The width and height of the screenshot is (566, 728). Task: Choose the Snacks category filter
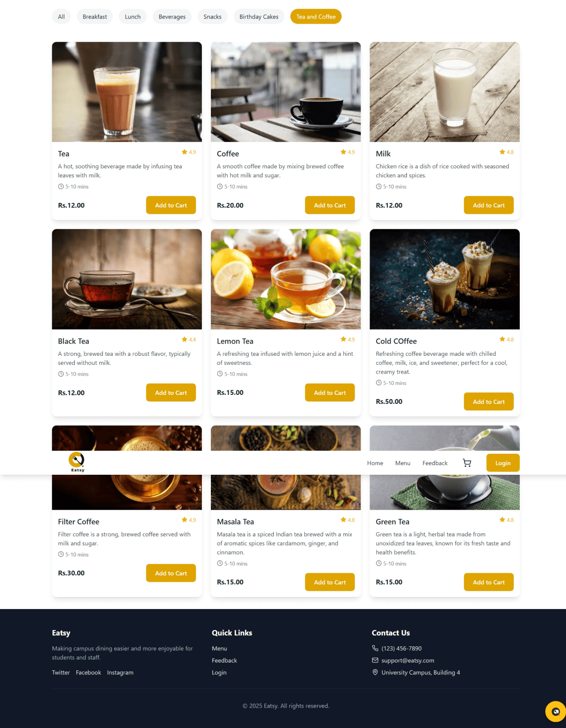point(212,17)
